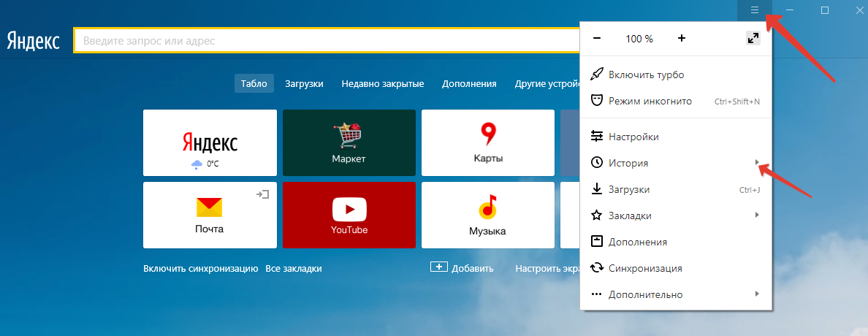Click the incognito mask icon
The height and width of the screenshot is (336, 868).
click(597, 101)
